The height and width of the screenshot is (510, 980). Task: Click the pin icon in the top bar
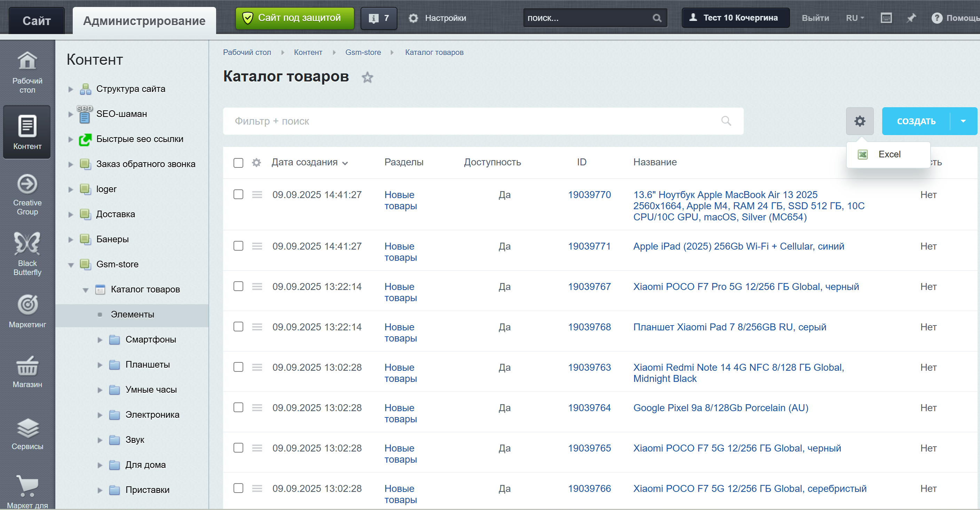pos(911,18)
